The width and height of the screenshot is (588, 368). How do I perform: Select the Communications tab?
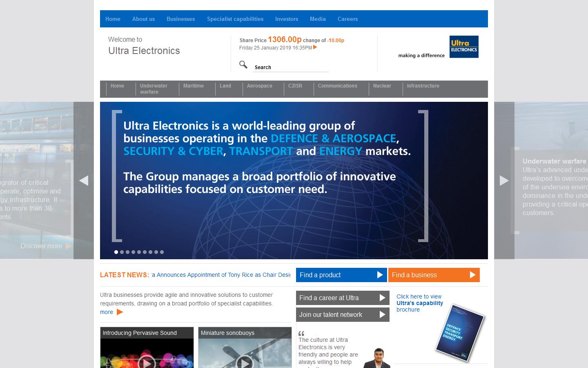point(338,86)
